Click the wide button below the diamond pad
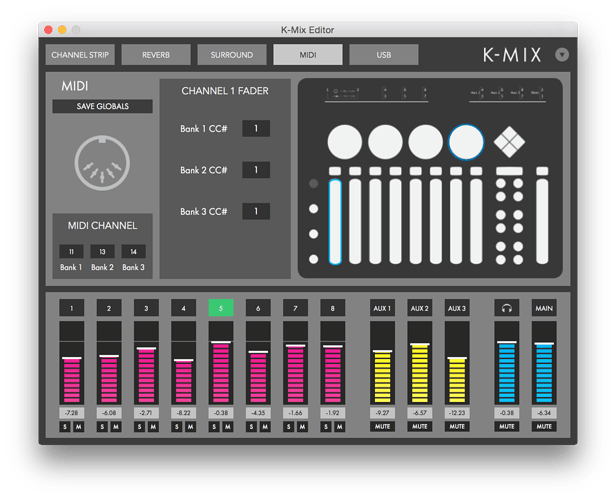 tap(509, 172)
